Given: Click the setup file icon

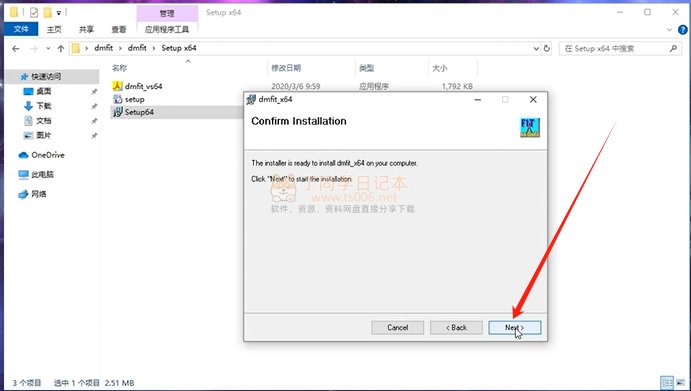Looking at the screenshot, I should pyautogui.click(x=117, y=99).
